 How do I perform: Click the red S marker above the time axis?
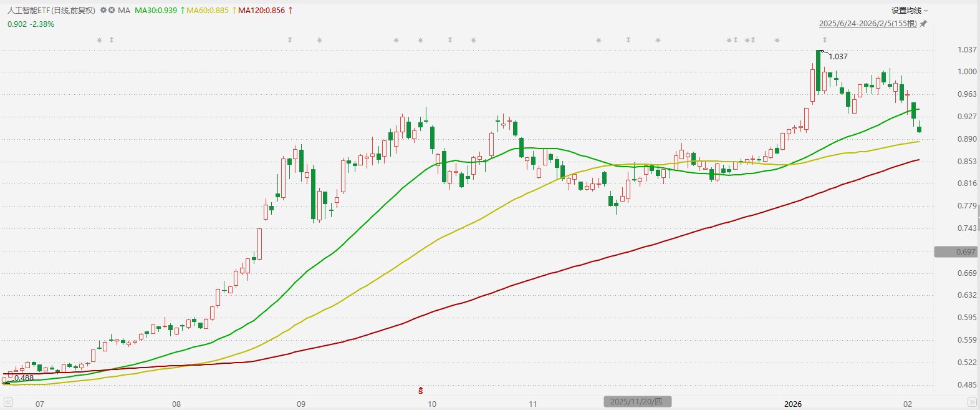[x=421, y=391]
